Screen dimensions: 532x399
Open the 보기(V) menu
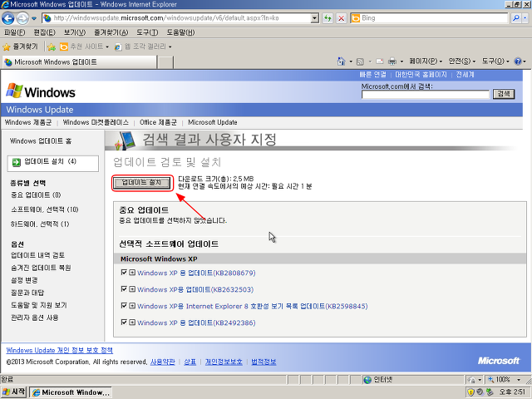pos(75,32)
